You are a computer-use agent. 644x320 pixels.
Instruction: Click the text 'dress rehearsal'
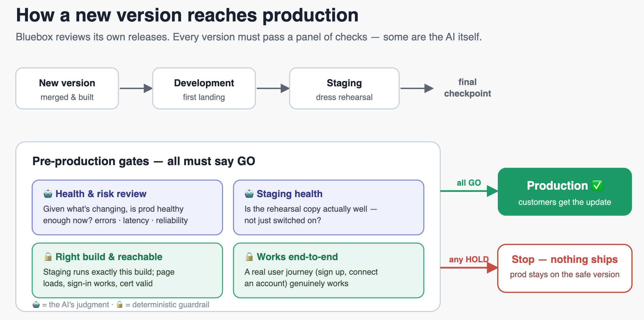point(344,97)
